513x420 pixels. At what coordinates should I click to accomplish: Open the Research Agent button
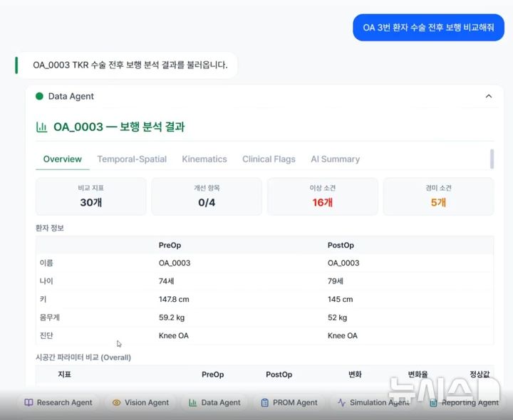pos(58,403)
